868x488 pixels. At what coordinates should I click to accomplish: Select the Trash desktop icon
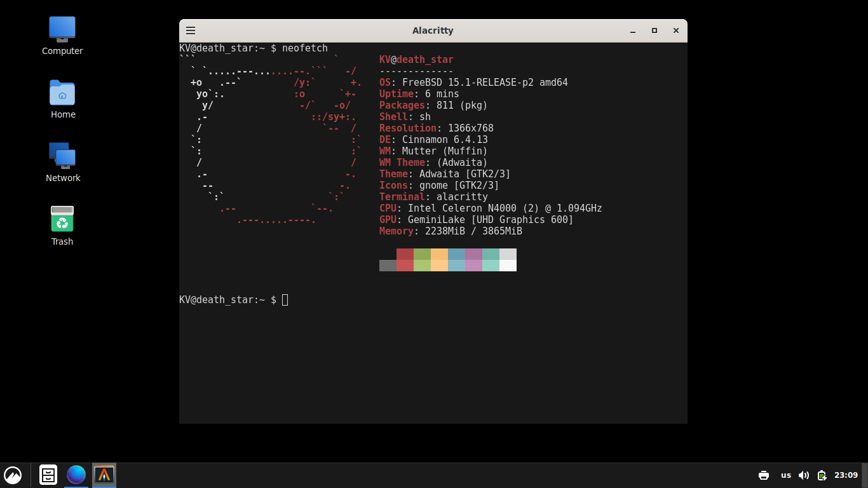click(x=62, y=227)
